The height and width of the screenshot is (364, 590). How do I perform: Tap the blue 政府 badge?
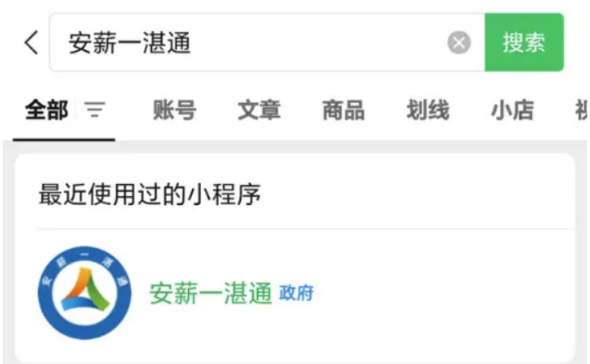click(296, 293)
